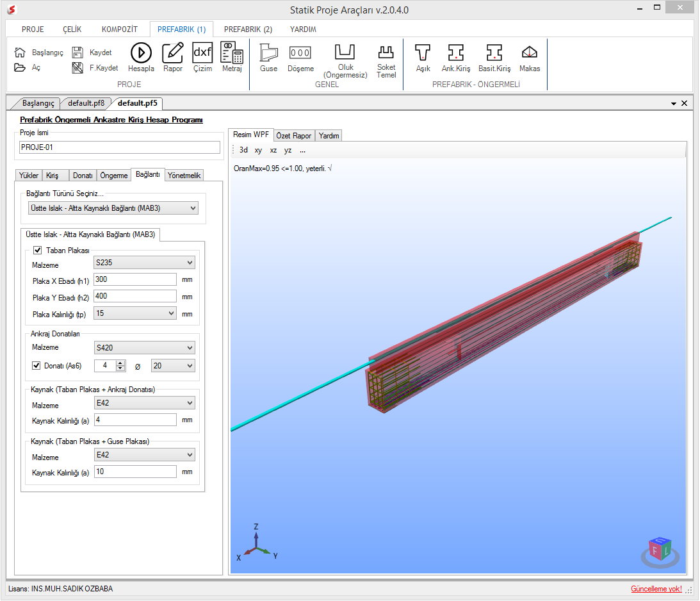
Task: Open the document tab list dropdown arrow
Action: coord(674,104)
